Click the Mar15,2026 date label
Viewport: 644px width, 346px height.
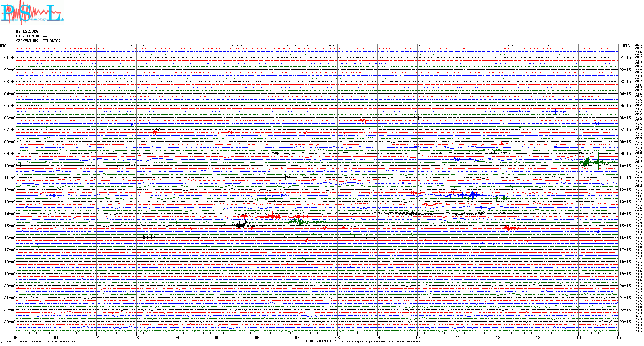[27, 31]
